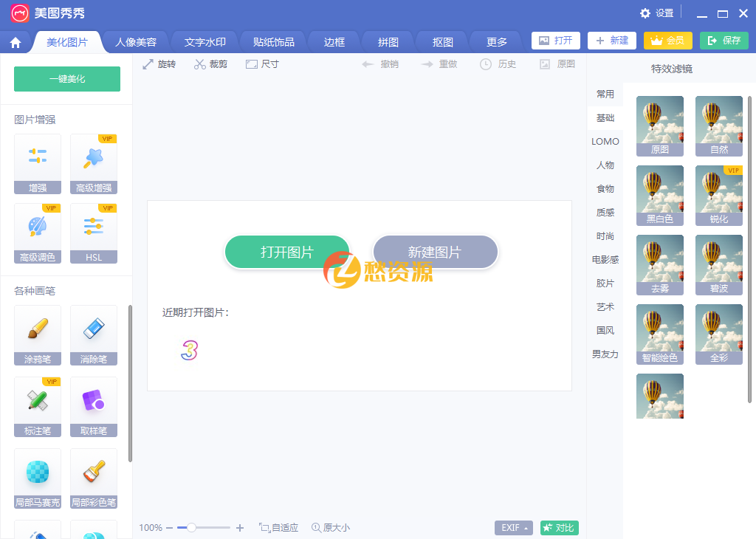Switch to the 胶片 filter category

pyautogui.click(x=605, y=283)
